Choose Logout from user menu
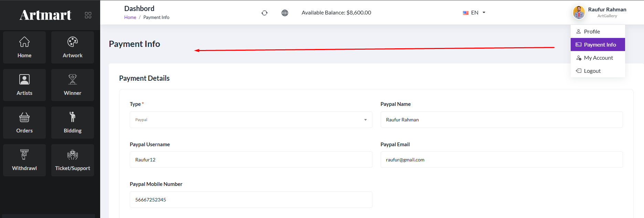 592,71
